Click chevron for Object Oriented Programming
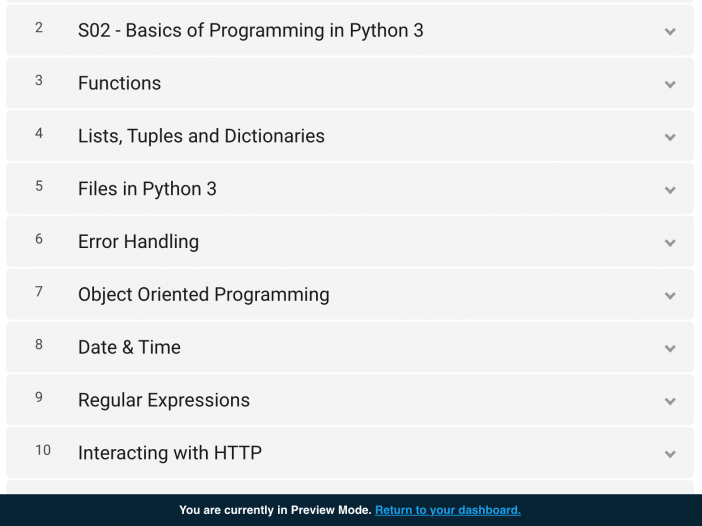Image resolution: width=702 pixels, height=526 pixels. pos(670,295)
